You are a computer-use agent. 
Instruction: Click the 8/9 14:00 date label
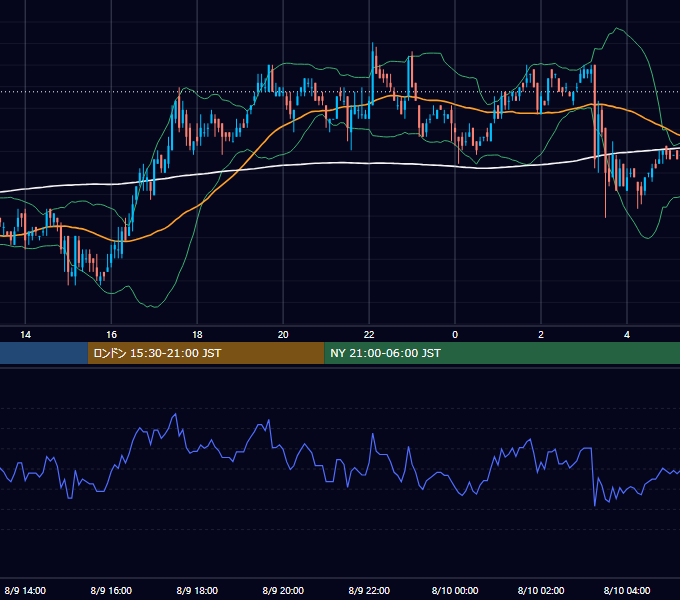(x=25, y=590)
